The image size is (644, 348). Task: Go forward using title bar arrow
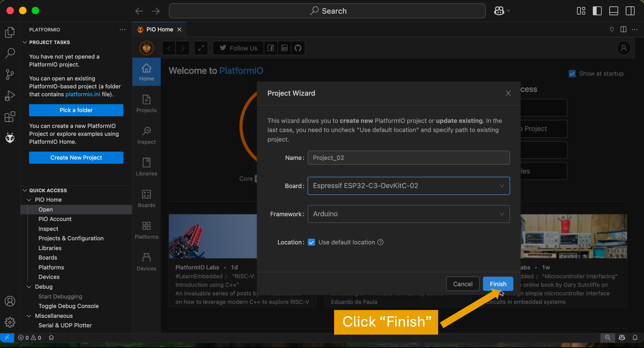156,11
